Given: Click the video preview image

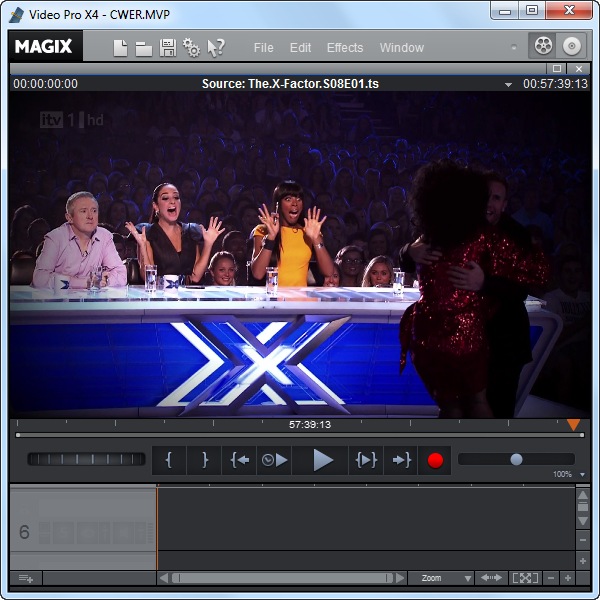Looking at the screenshot, I should [x=300, y=254].
